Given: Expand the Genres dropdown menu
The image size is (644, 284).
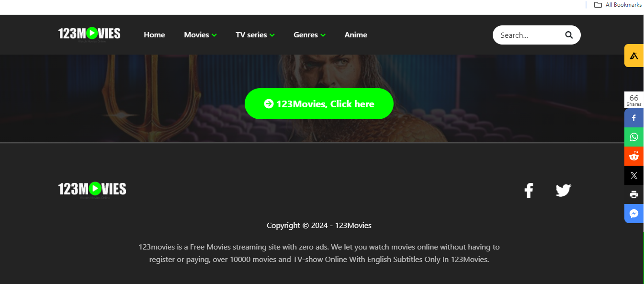Looking at the screenshot, I should click(x=309, y=35).
